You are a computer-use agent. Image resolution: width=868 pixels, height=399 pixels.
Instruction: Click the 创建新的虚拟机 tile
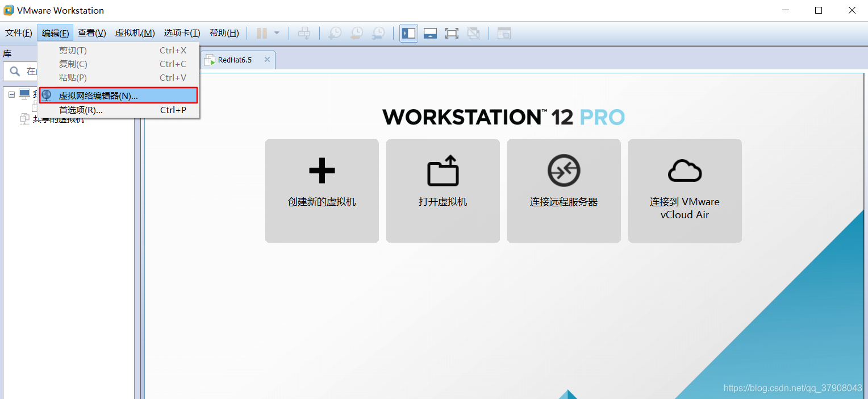(x=322, y=191)
